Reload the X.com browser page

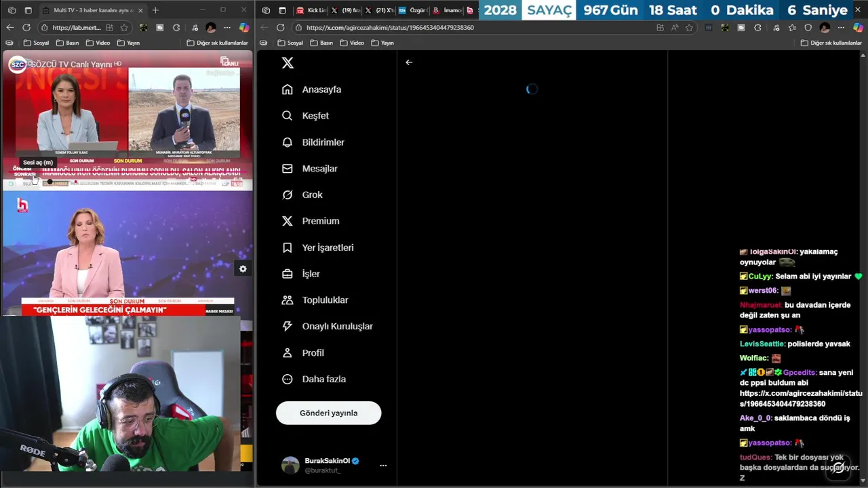281,28
